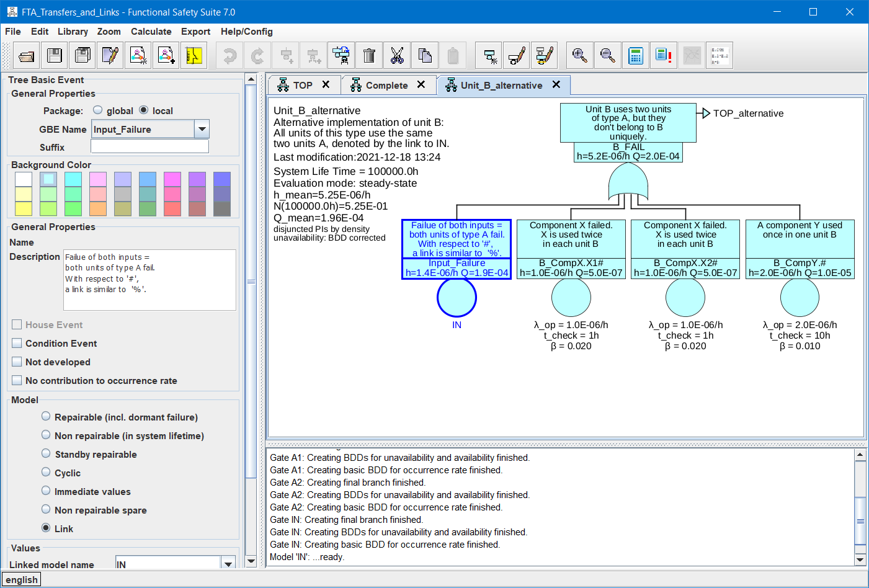The width and height of the screenshot is (869, 588).
Task: Click the calculator icon in toolbar
Action: coord(636,56)
